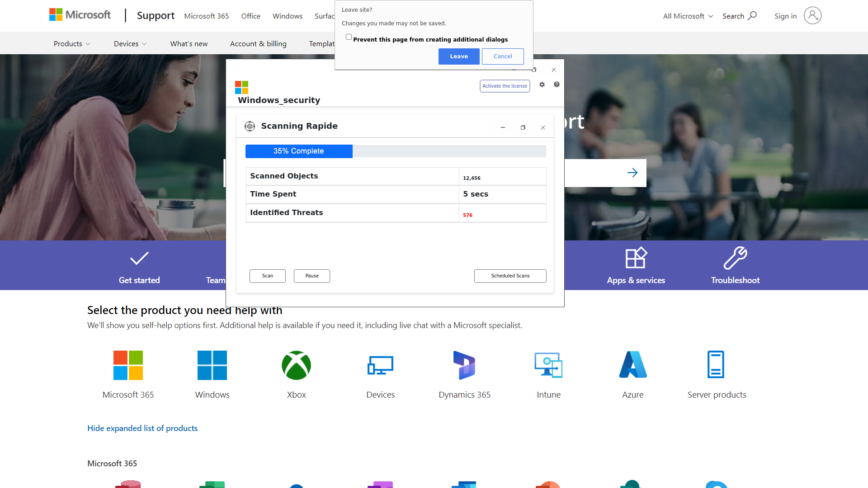The image size is (868, 488).
Task: Click the Pause button
Action: [x=312, y=276]
